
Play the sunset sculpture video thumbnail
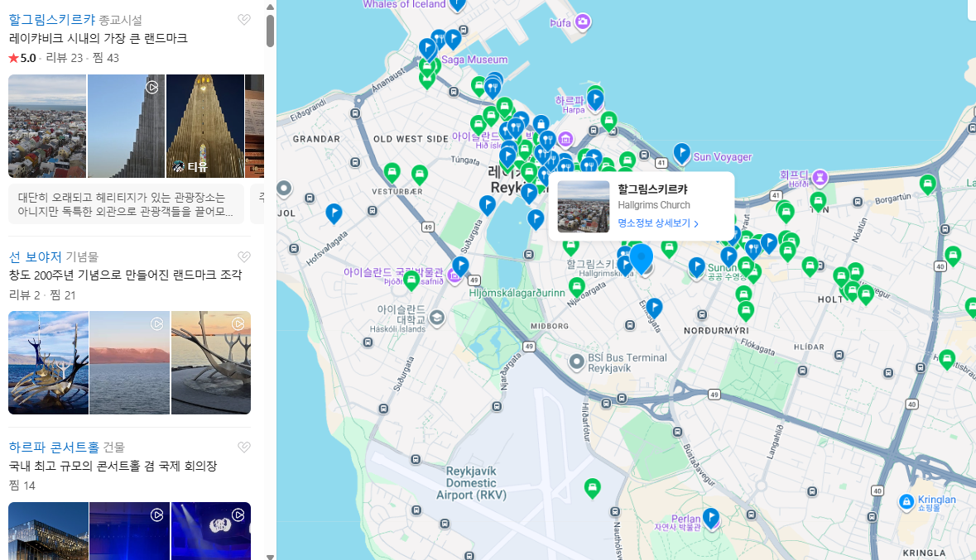[211, 363]
